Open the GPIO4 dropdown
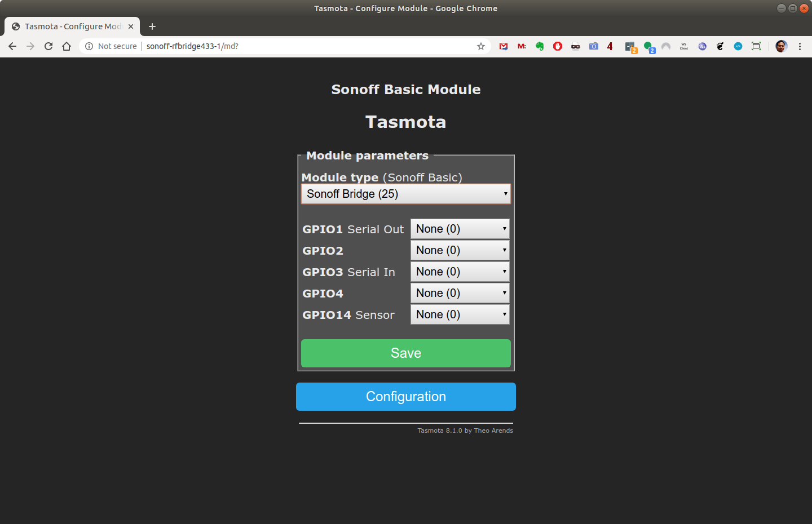 (460, 293)
